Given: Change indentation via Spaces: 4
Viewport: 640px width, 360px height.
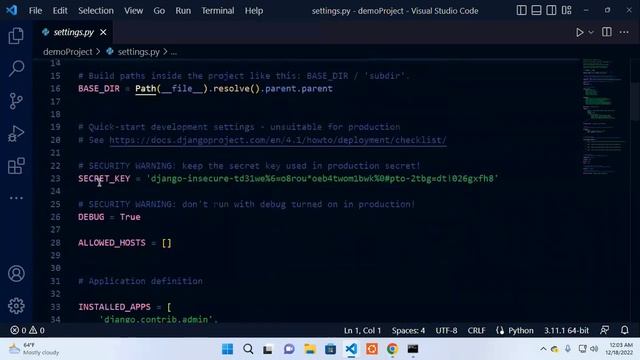Looking at the screenshot, I should tap(408, 330).
